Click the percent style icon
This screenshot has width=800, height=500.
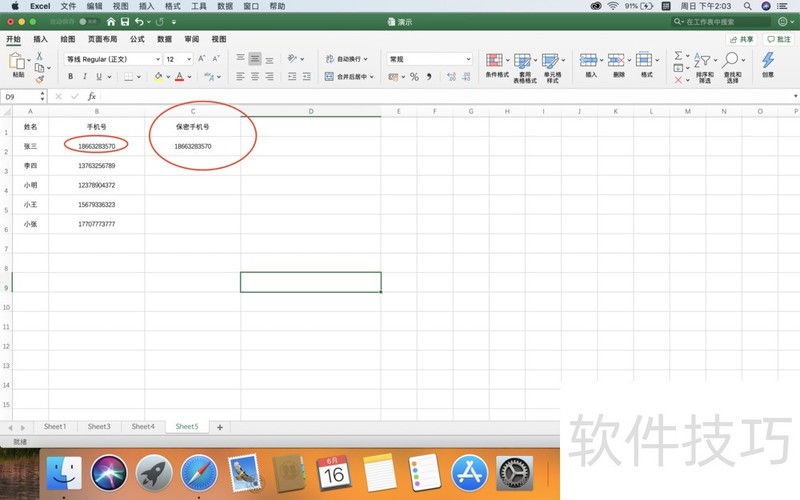click(x=414, y=77)
